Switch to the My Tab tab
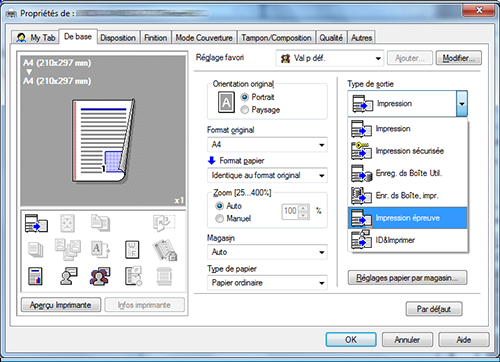This screenshot has width=500, height=362. tap(36, 37)
